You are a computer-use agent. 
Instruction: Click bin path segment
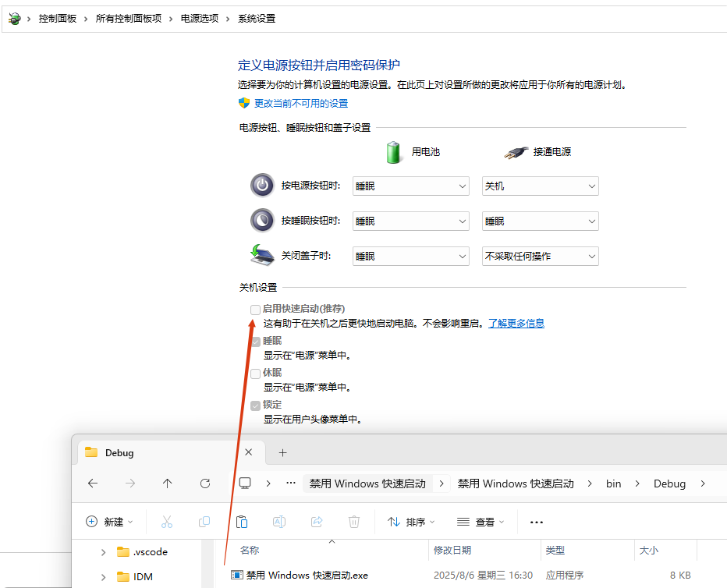click(613, 484)
